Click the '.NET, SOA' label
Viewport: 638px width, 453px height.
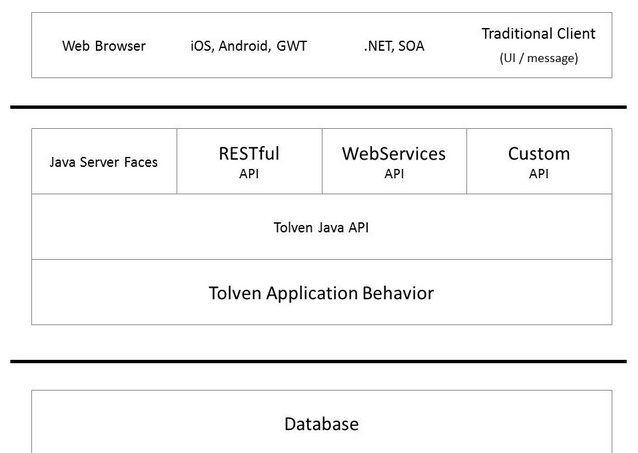coord(394,46)
